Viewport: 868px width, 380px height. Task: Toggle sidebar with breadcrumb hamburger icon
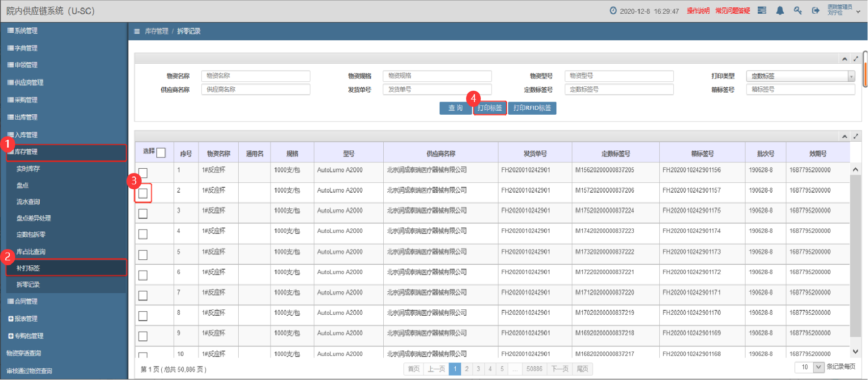pos(137,31)
